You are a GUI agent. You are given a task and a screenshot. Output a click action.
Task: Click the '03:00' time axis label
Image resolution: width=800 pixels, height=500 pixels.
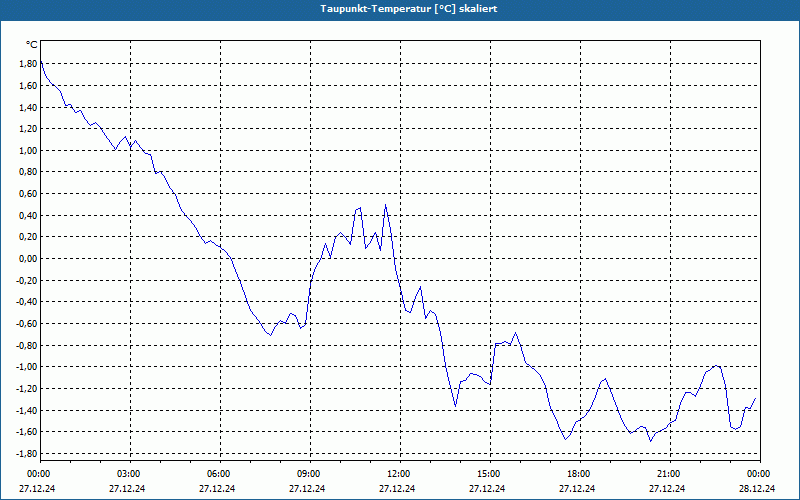(128, 474)
